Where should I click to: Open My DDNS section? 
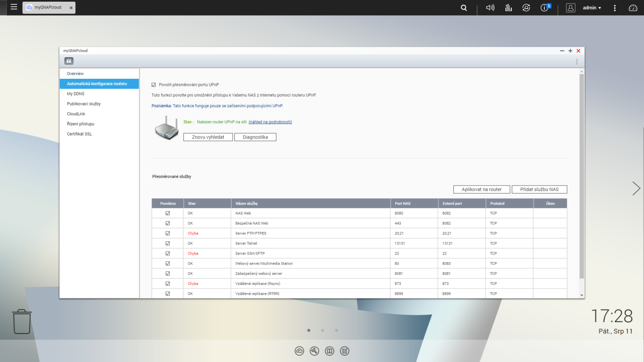point(99,94)
